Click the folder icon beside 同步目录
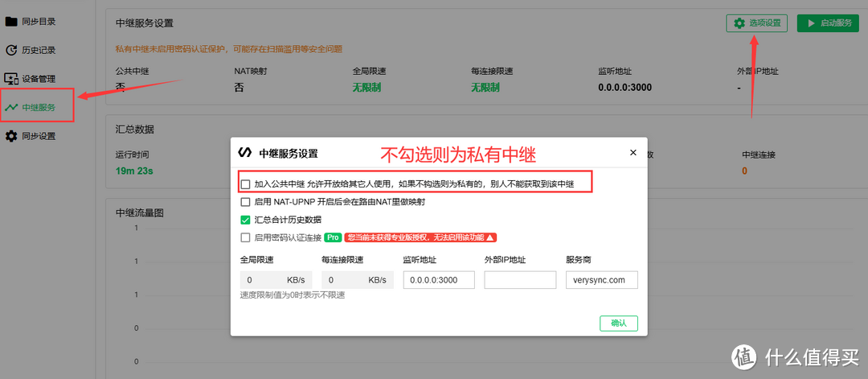Viewport: 868px width, 379px height. point(11,22)
